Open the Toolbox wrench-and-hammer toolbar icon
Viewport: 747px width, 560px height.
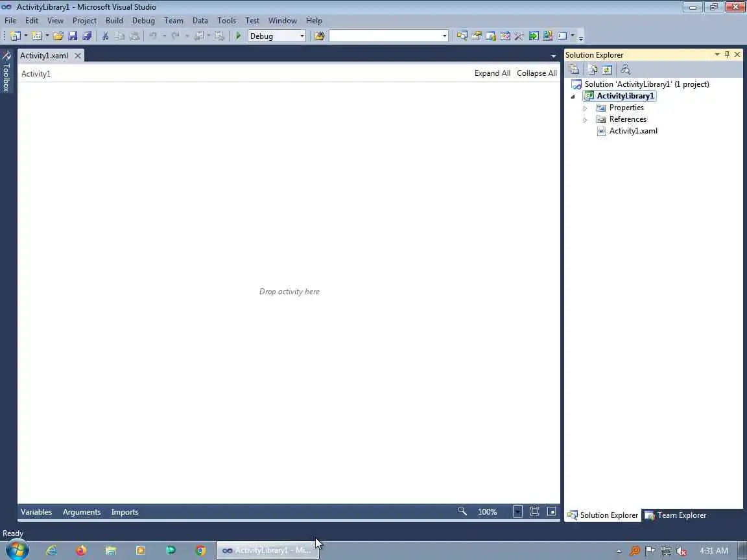(519, 36)
